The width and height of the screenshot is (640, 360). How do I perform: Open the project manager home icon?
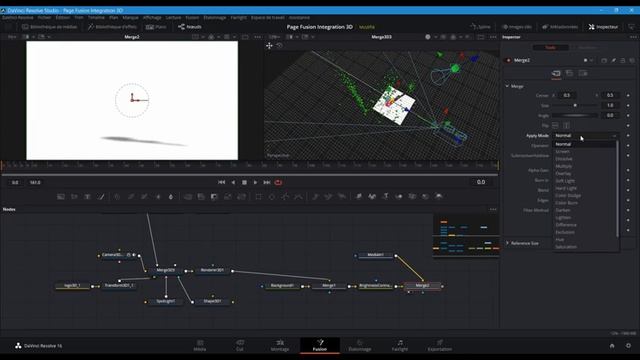coord(612,346)
